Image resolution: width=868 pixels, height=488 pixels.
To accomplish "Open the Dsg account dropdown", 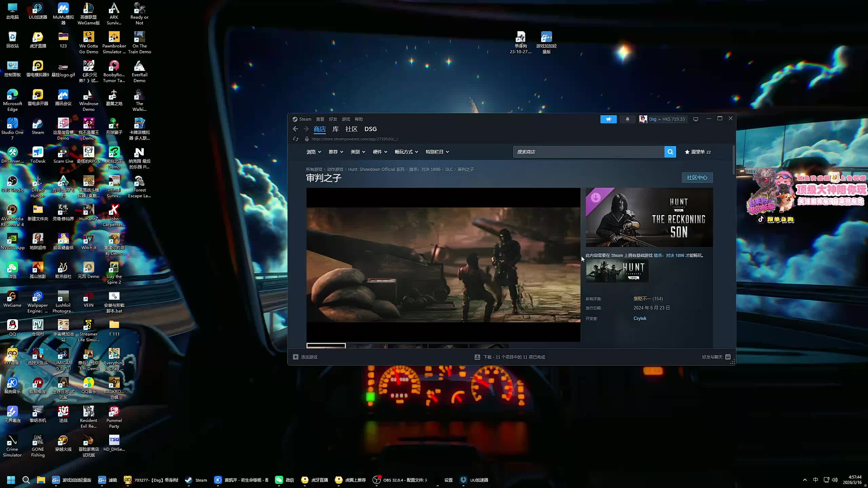I will [654, 119].
